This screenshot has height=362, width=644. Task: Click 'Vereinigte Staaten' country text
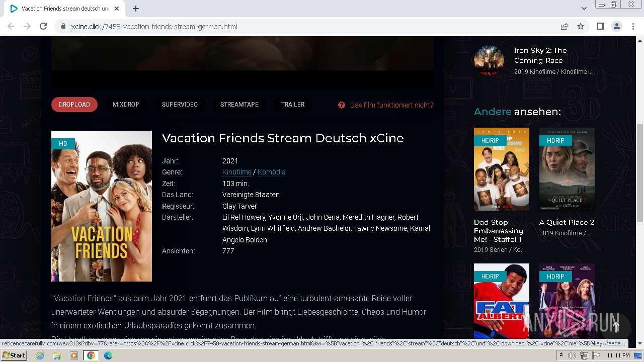coord(251,195)
